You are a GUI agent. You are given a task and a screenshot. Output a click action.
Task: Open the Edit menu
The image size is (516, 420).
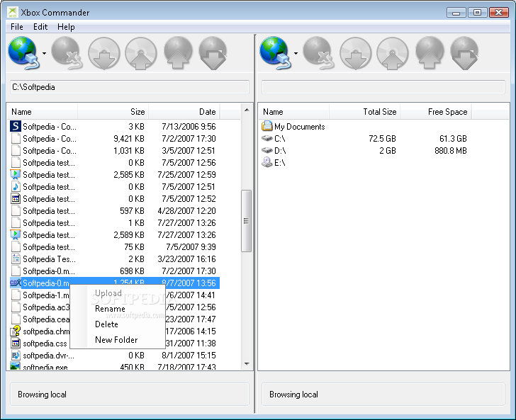coord(40,27)
